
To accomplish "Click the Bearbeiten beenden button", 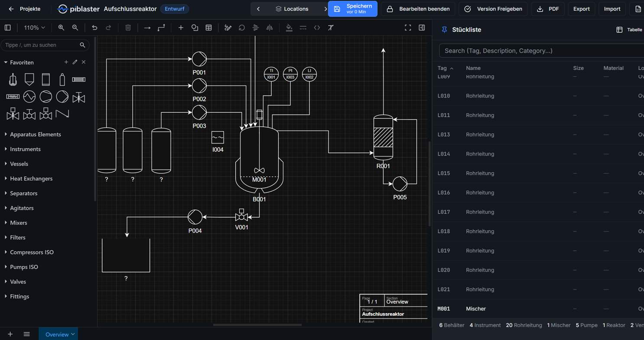I will (418, 9).
